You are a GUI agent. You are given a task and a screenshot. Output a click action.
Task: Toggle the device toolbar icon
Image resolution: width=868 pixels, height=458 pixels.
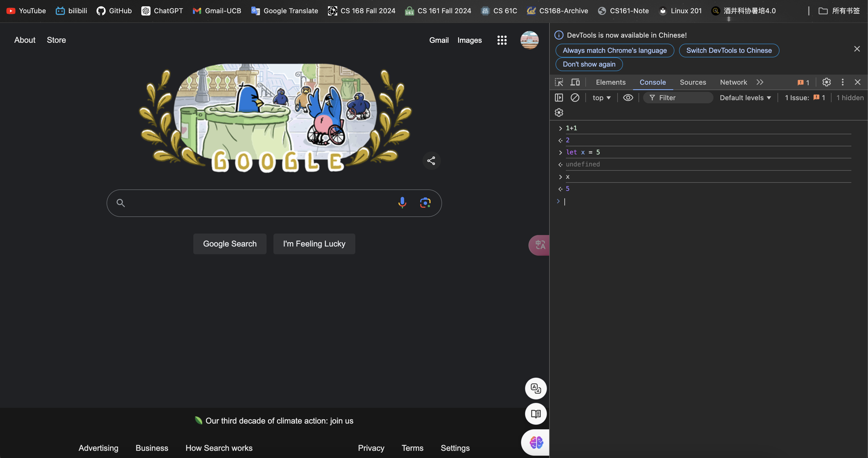(x=575, y=82)
